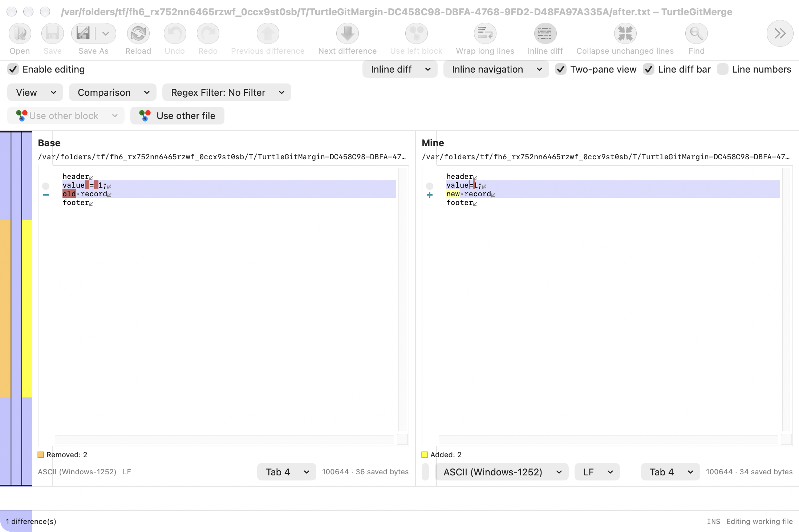Screen dimensions: 799x532
Task: Click 'old record' line in Base
Action: [229, 194]
